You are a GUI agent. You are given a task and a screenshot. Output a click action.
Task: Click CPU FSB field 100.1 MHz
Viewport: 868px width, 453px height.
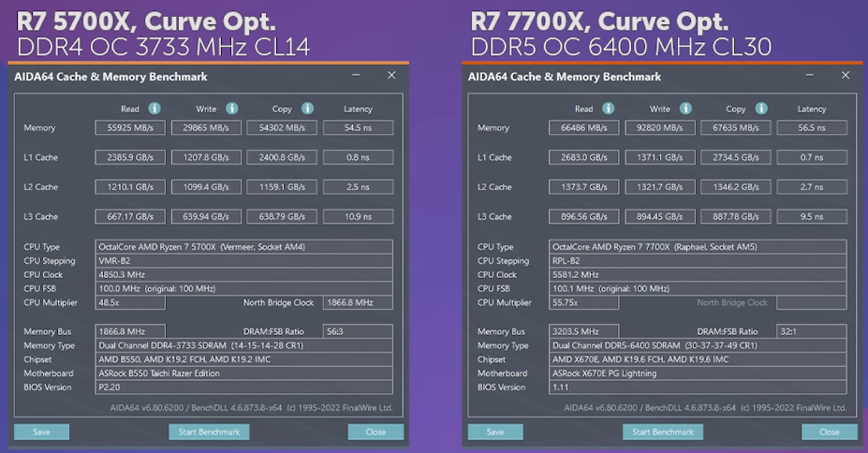(x=699, y=288)
